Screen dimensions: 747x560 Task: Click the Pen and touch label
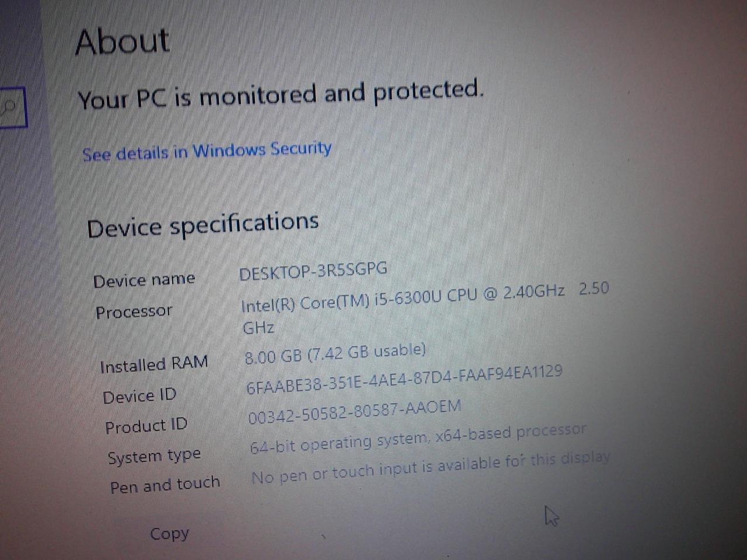[x=165, y=485]
